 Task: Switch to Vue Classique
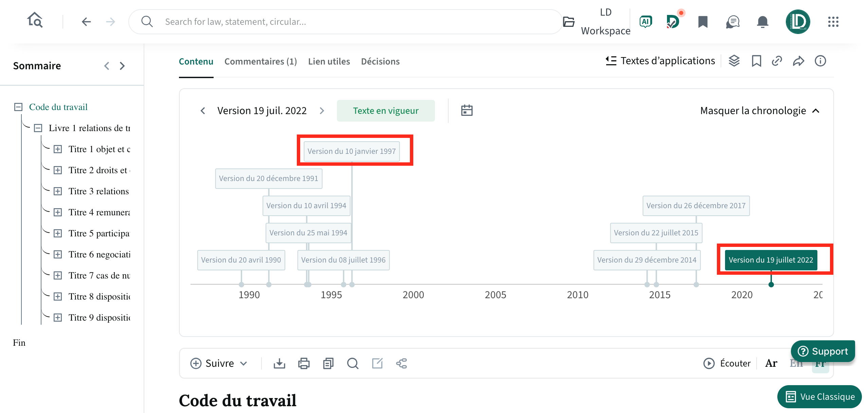click(x=819, y=397)
